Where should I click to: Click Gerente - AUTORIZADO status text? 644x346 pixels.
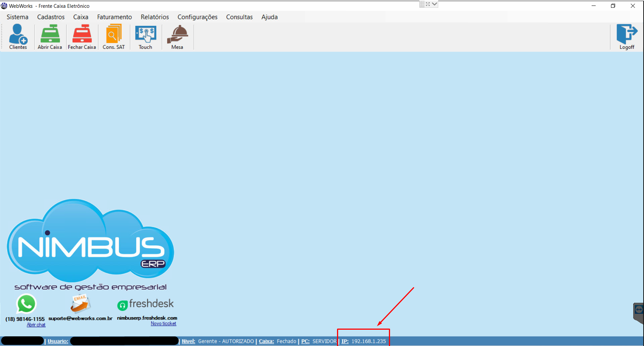tap(226, 341)
